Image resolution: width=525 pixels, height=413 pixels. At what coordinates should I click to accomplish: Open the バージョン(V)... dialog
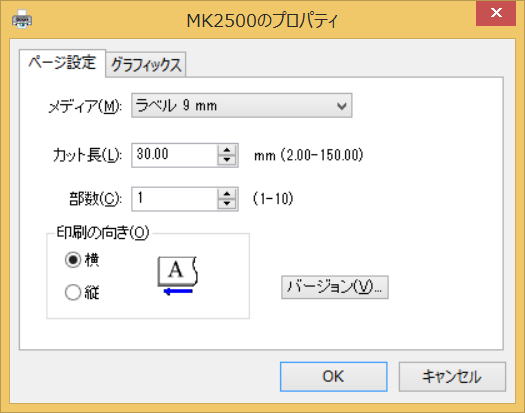click(335, 287)
